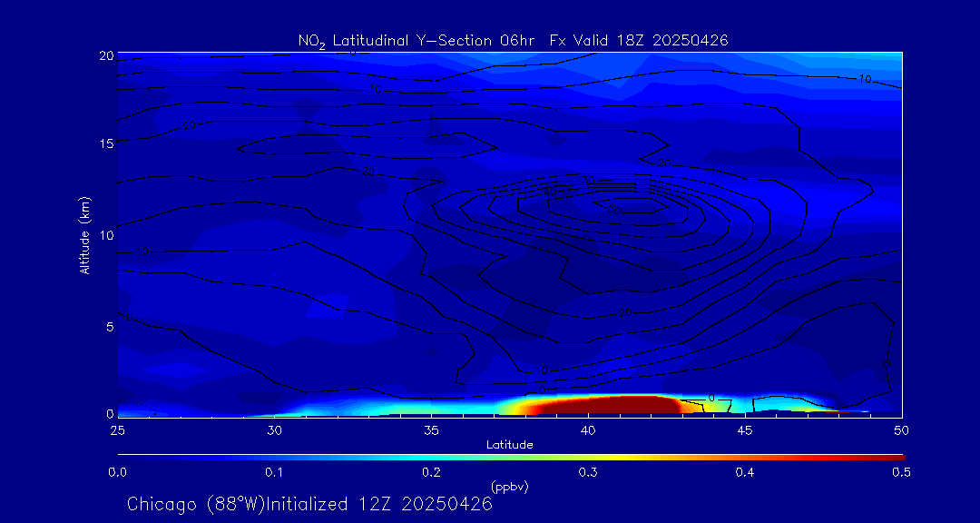The width and height of the screenshot is (980, 523).
Task: Click the altitude tick label 5
Action: coord(110,327)
